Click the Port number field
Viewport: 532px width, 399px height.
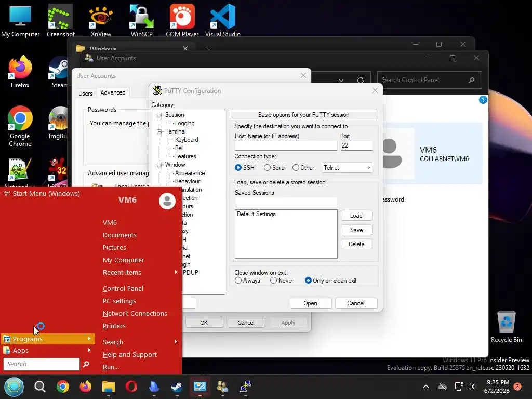pos(356,145)
